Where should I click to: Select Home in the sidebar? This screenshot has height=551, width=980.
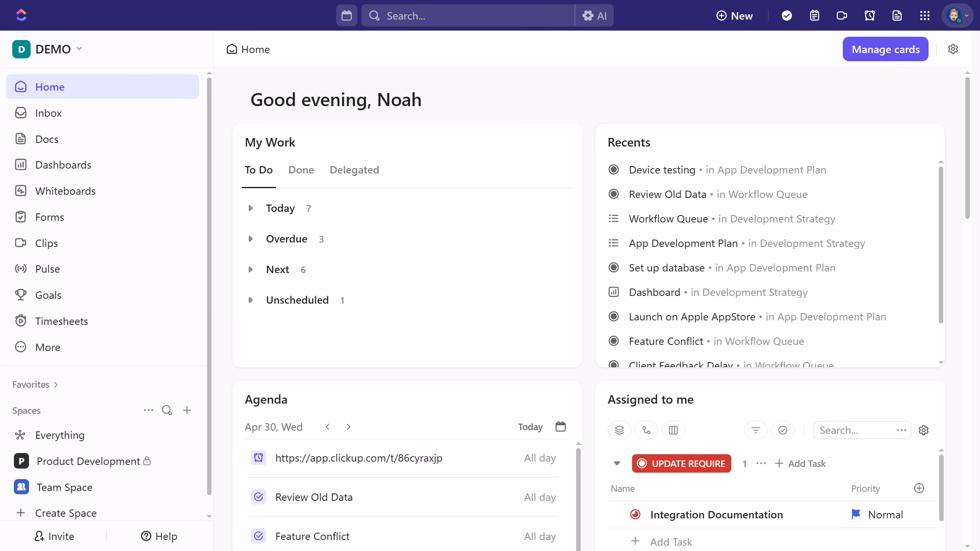102,87
